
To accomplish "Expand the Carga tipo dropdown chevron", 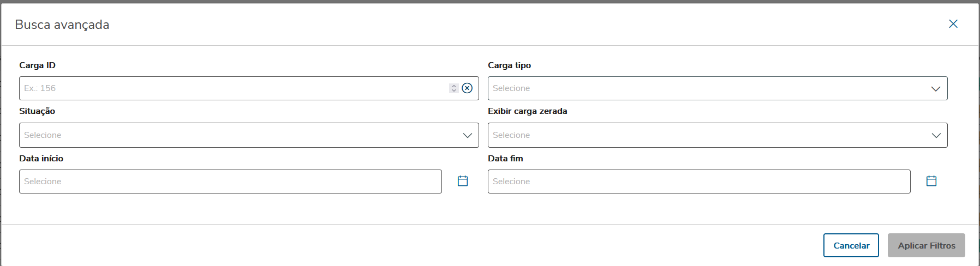I will point(936,89).
